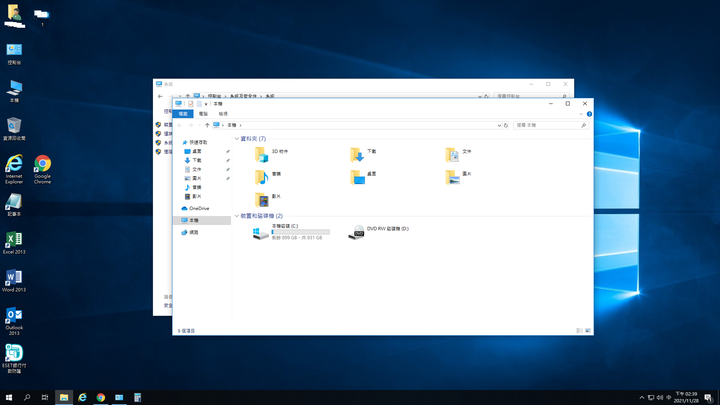The width and height of the screenshot is (720, 405).
Task: Click the forward navigation arrow in This PC
Action: point(191,125)
